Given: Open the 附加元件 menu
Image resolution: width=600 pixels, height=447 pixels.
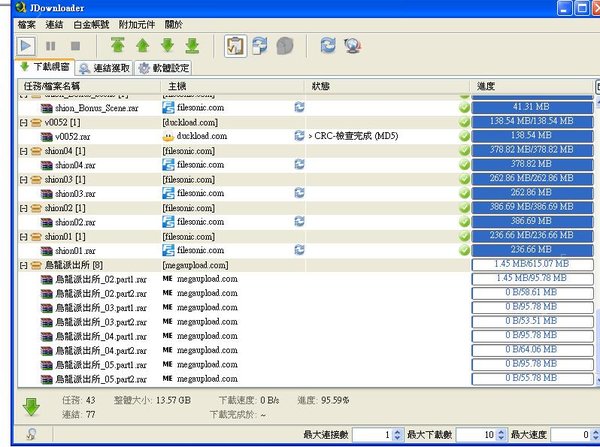Looking at the screenshot, I should pos(137,25).
